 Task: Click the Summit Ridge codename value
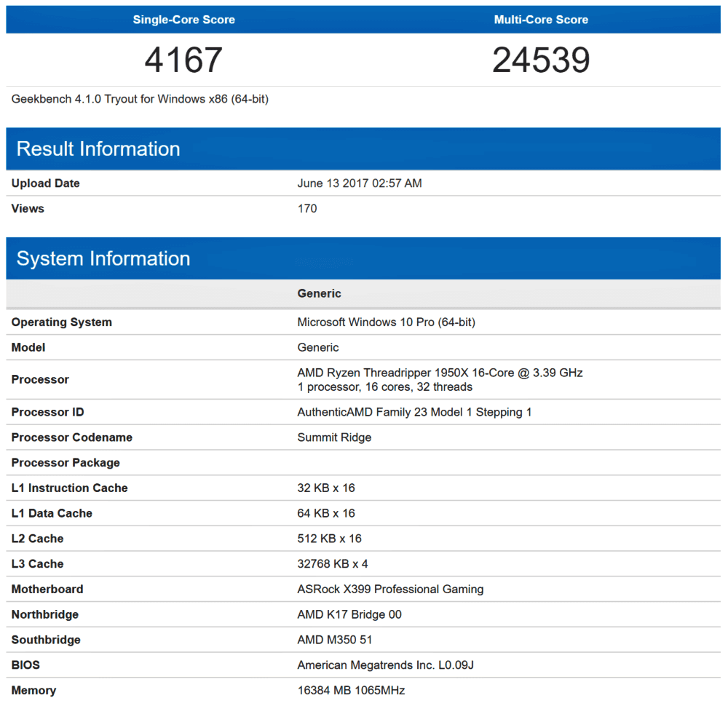(334, 437)
